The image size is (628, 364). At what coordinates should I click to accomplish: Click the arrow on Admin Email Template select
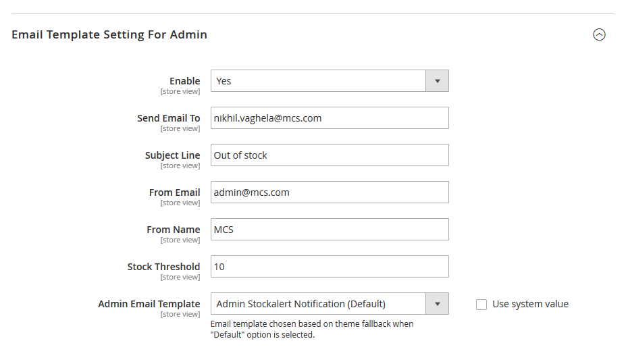tap(437, 304)
